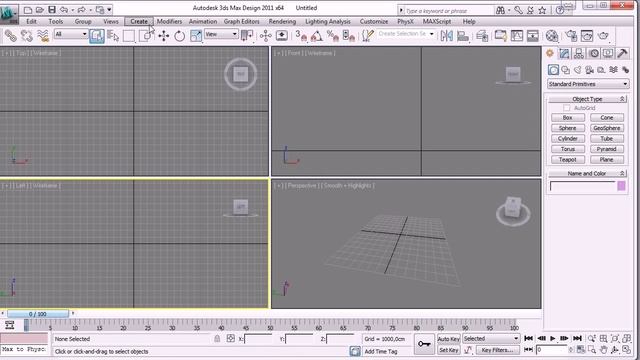640x360 pixels.
Task: Open the MAXScript menu
Action: click(x=437, y=21)
